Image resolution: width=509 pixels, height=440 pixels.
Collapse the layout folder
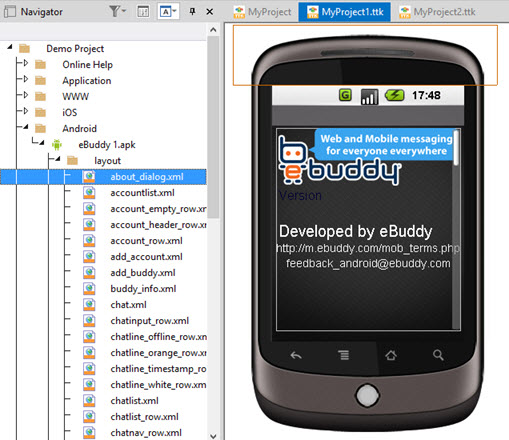(x=58, y=159)
